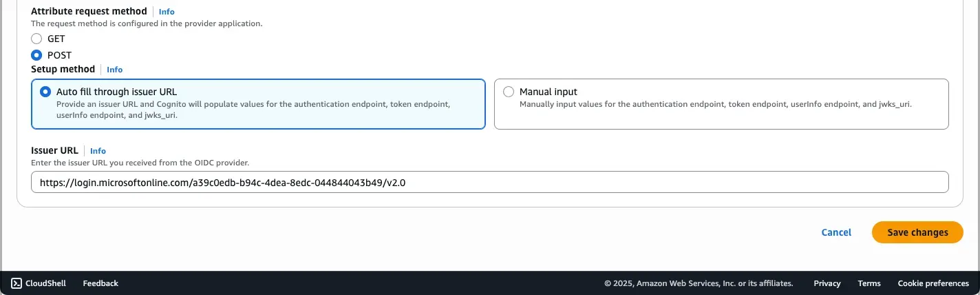
Task: Click the POST option label text
Action: (59, 55)
